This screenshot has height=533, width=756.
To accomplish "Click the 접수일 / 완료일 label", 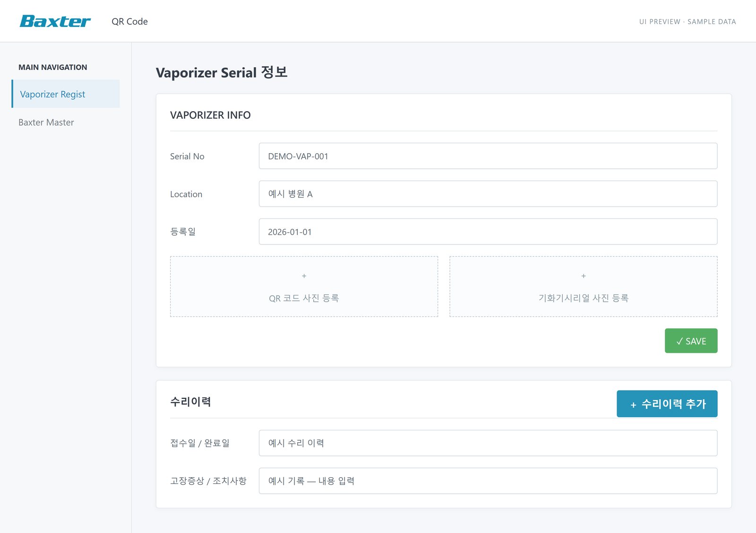I will (x=200, y=443).
